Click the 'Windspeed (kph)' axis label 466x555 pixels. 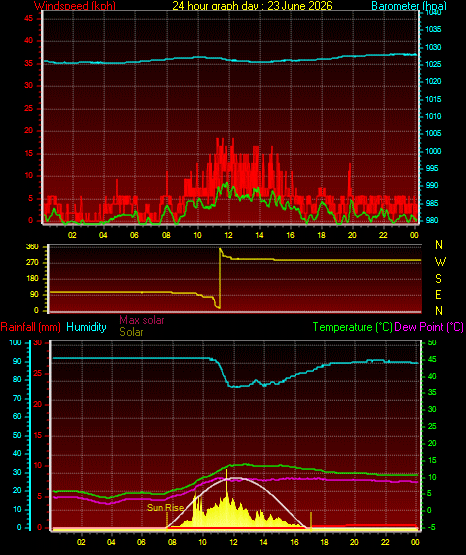(75, 6)
